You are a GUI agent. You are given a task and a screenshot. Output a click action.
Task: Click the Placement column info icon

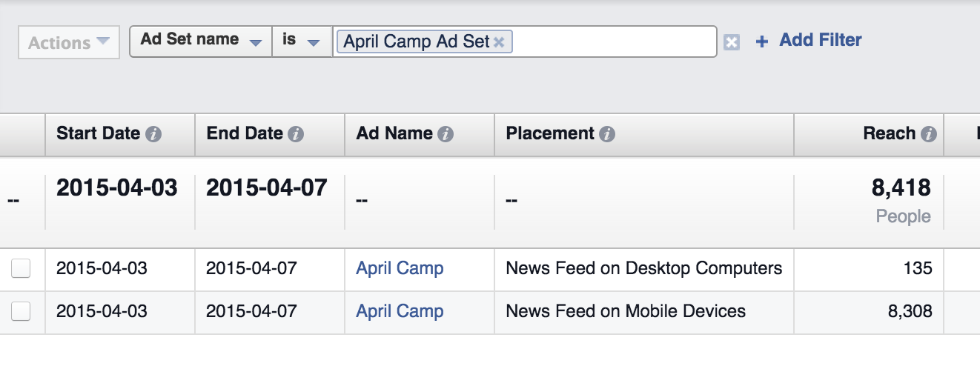(607, 134)
